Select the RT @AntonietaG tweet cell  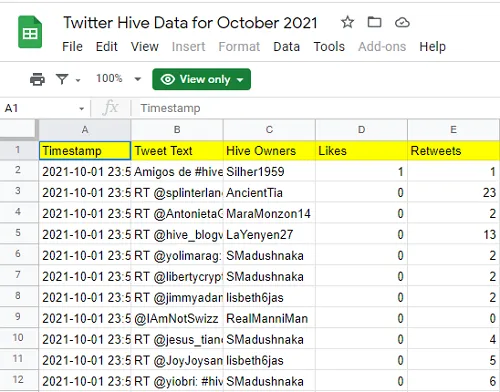[177, 214]
